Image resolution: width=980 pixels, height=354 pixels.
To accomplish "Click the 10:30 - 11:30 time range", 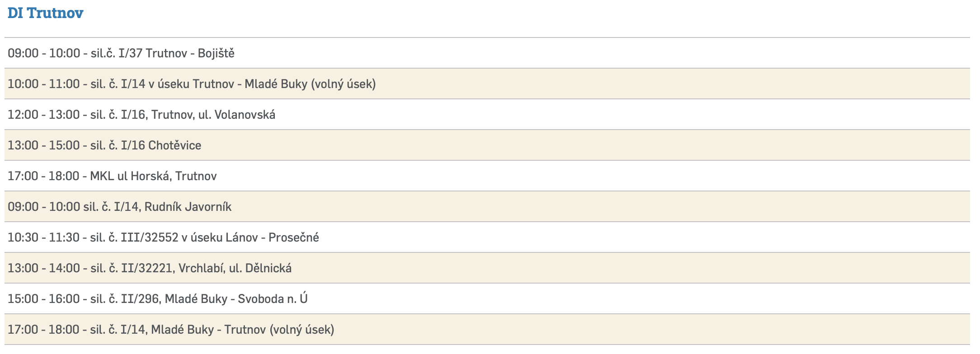I will click(x=44, y=238).
